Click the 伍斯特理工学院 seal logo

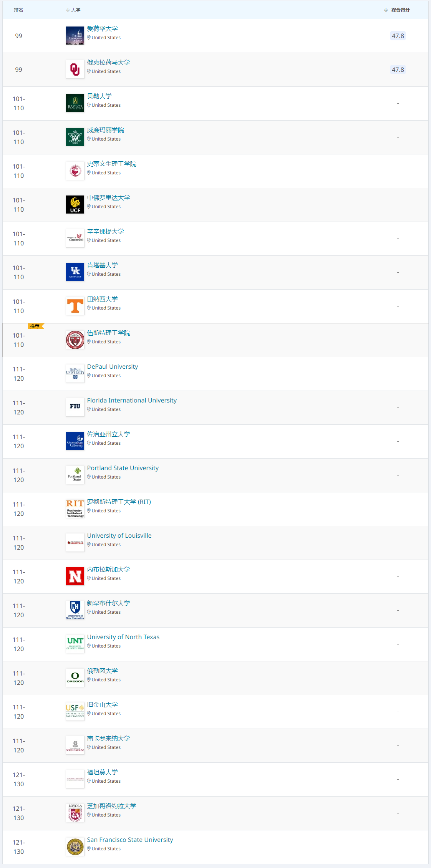(x=75, y=340)
